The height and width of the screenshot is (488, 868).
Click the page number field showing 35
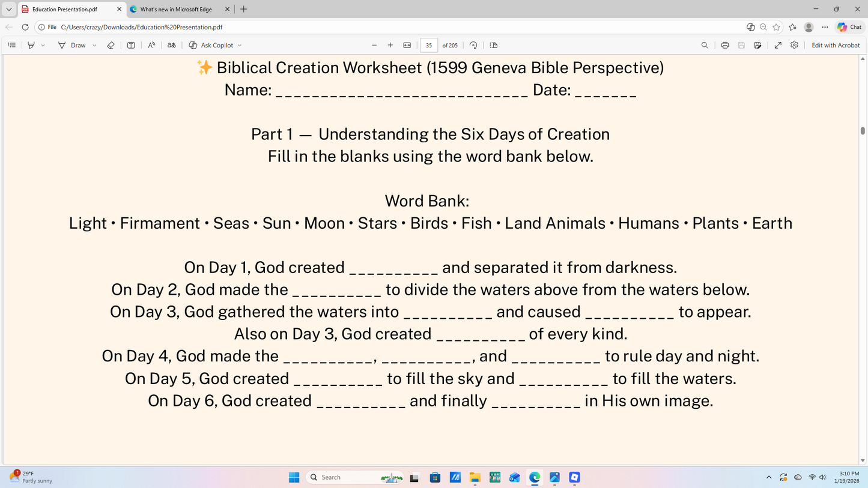429,45
